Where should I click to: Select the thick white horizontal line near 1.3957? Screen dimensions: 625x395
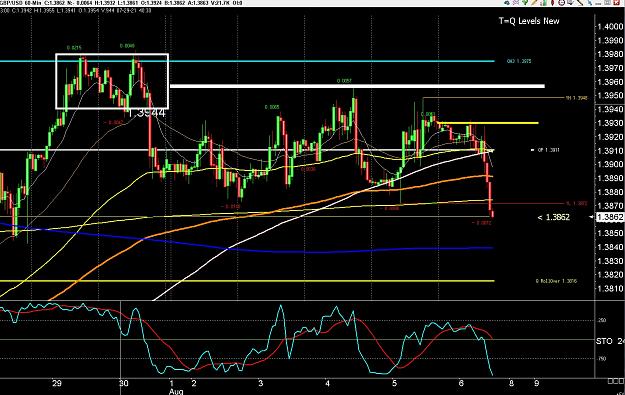(x=357, y=86)
